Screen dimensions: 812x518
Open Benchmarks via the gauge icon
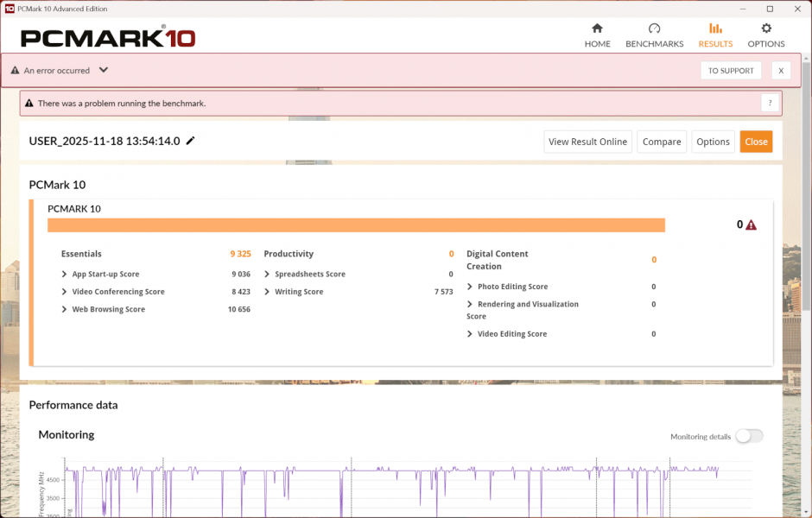click(x=654, y=28)
